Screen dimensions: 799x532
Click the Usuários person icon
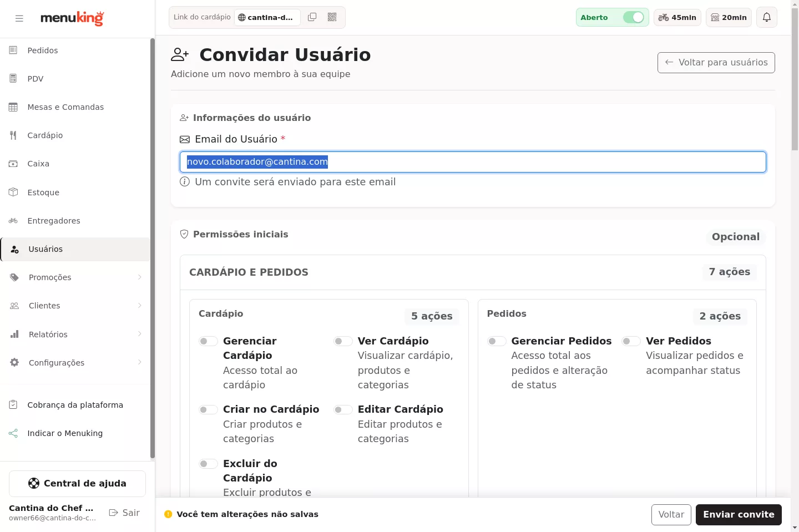pyautogui.click(x=15, y=249)
